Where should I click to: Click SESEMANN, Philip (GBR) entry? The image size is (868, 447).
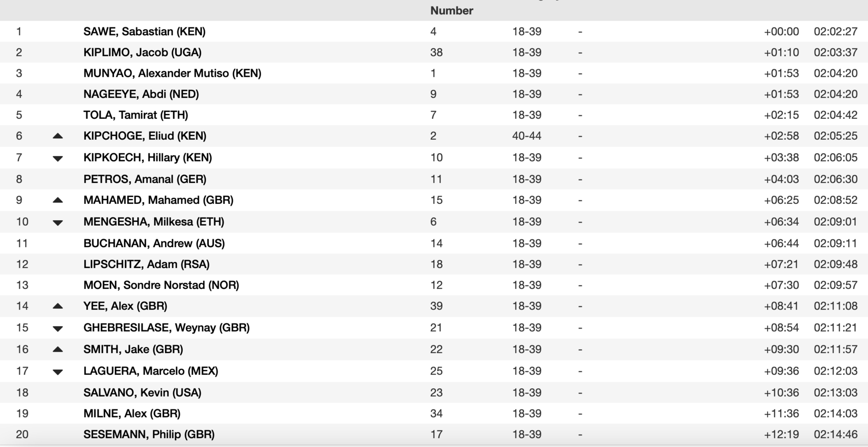(x=149, y=434)
